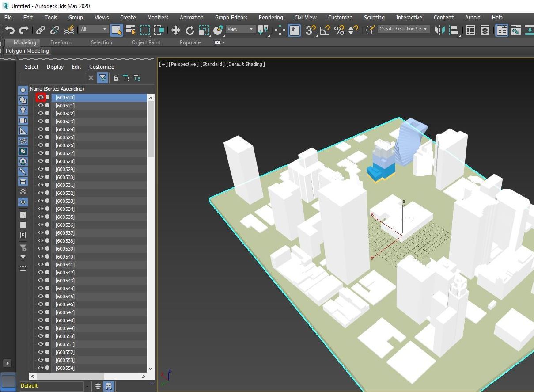
Task: Activate the Select and Rotate tool
Action: pos(190,30)
